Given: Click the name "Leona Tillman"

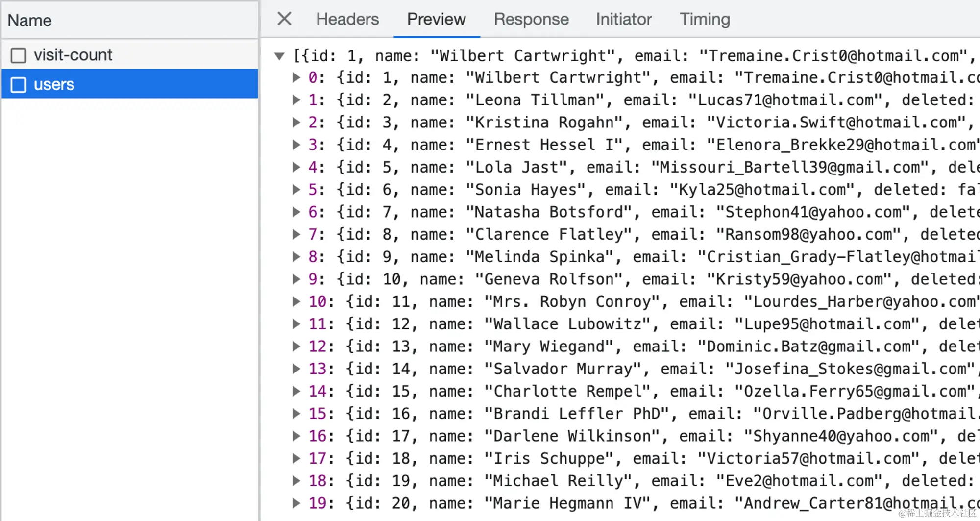Looking at the screenshot, I should pyautogui.click(x=535, y=100).
